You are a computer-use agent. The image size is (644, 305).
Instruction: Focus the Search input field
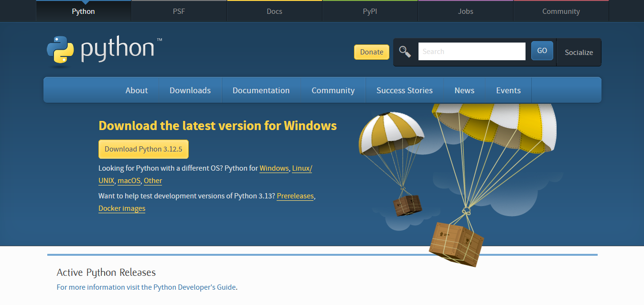tap(472, 52)
